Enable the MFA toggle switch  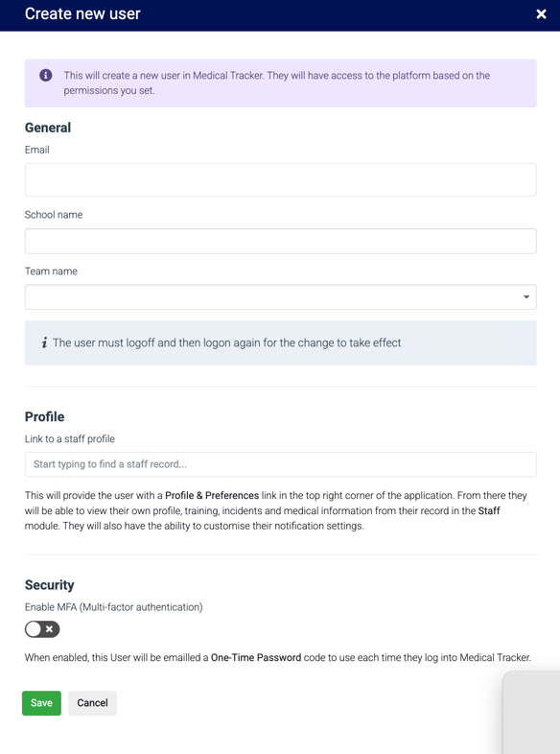(x=42, y=629)
